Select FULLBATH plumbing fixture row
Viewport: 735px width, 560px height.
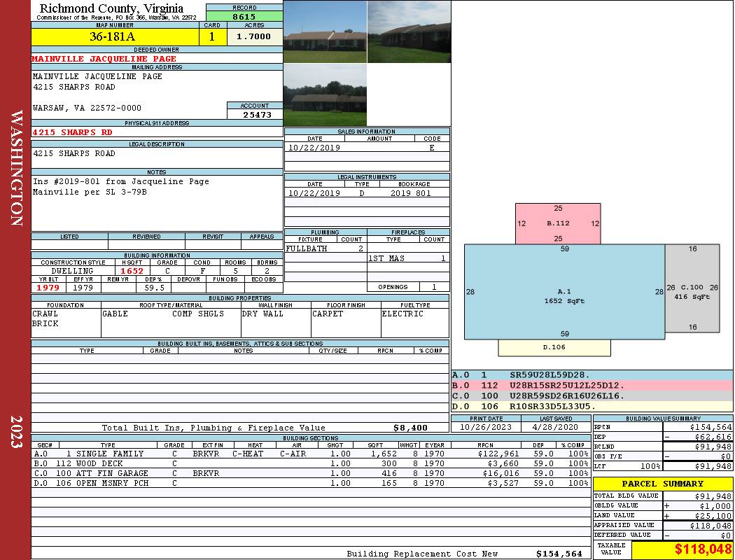[325, 248]
